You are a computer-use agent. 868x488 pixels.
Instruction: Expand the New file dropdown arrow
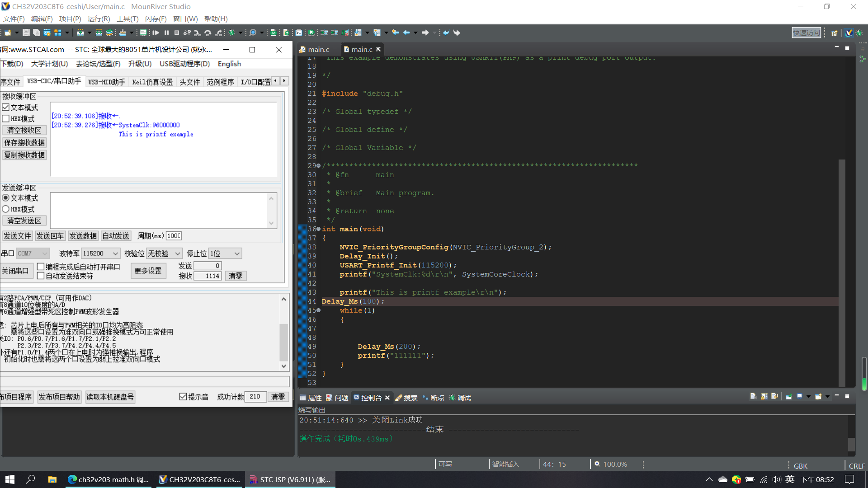17,33
